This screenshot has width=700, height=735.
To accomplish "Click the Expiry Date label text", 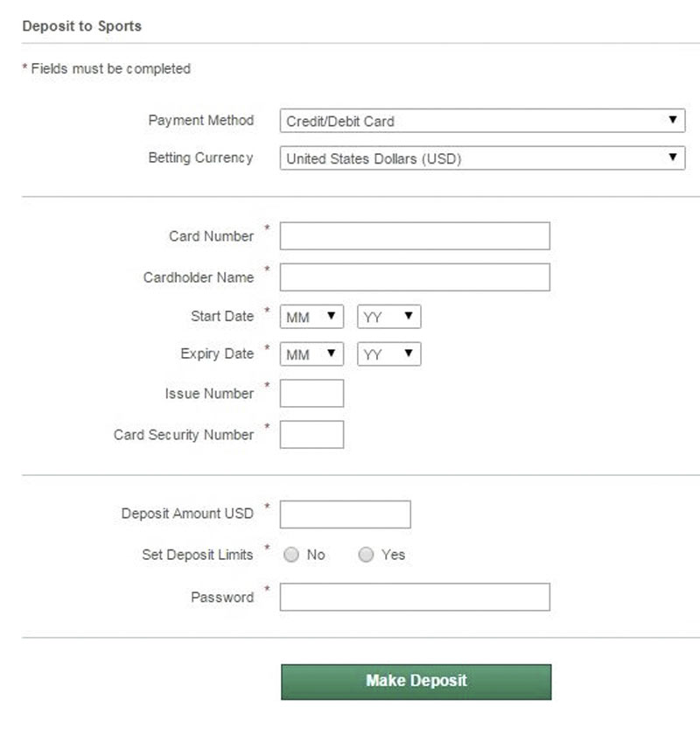I will pos(217,354).
